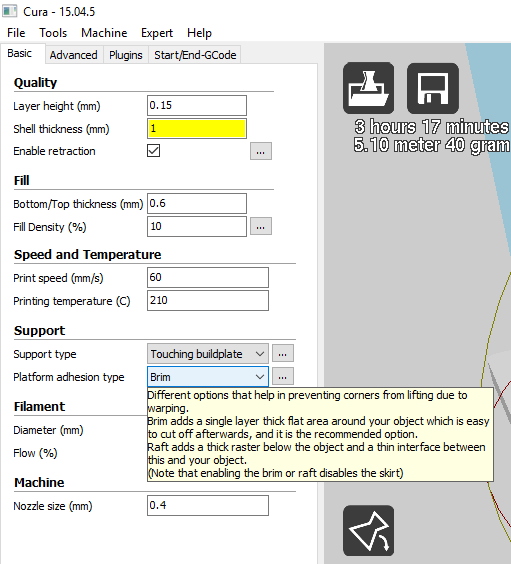The image size is (511, 564).
Task: Open the Help menu
Action: [199, 33]
